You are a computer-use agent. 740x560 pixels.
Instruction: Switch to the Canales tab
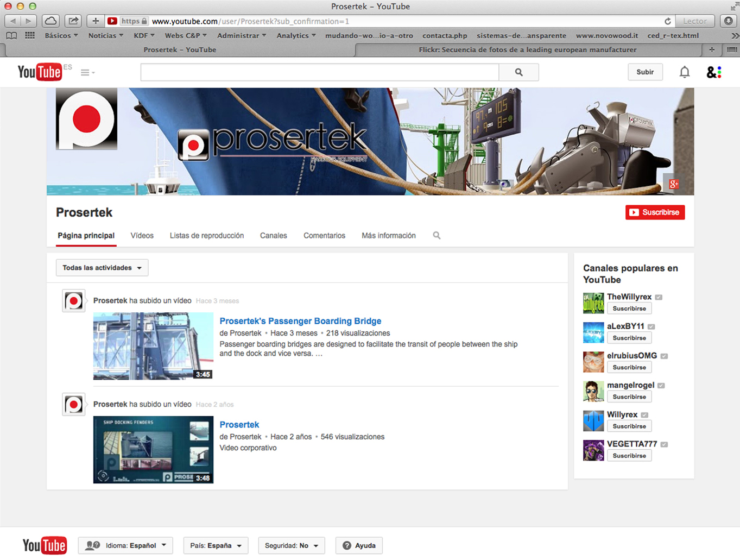pos(274,236)
